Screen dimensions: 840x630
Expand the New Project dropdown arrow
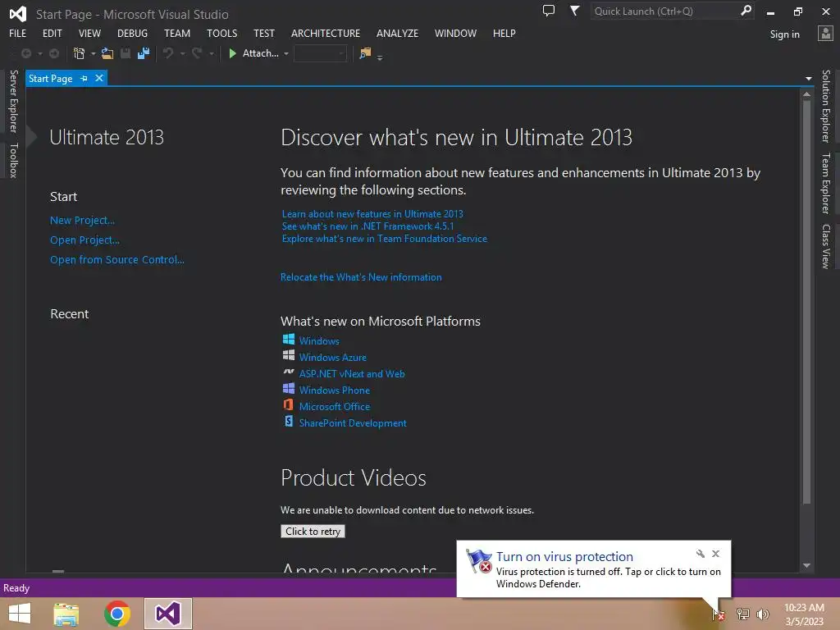pyautogui.click(x=94, y=53)
